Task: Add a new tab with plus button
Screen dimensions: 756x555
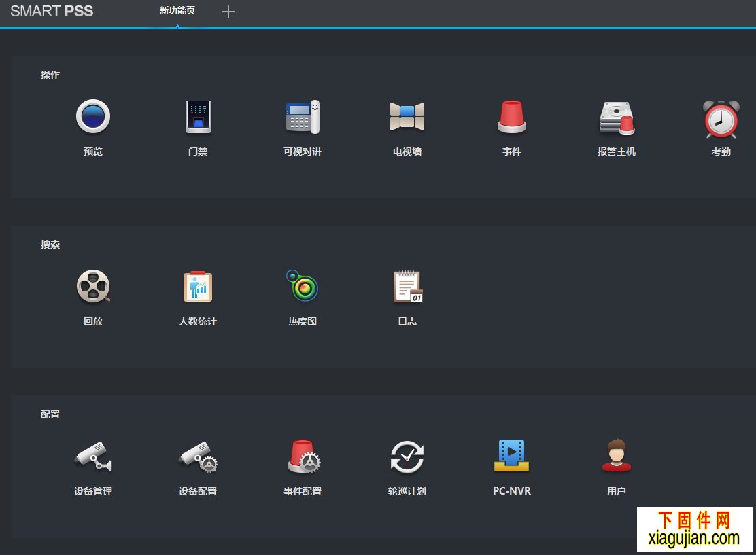Action: click(x=228, y=12)
